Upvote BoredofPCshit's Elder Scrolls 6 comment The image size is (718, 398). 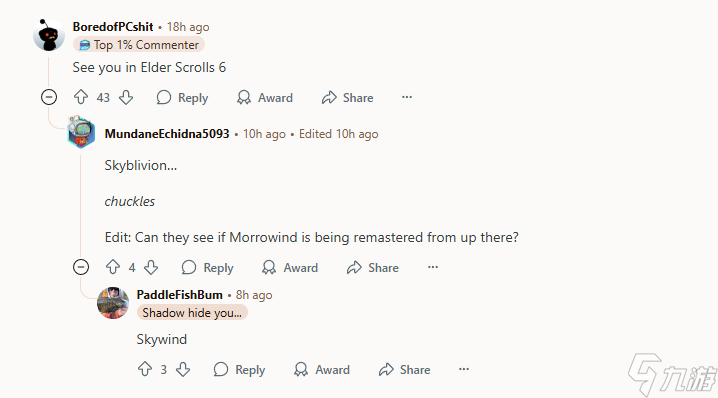[x=81, y=97]
